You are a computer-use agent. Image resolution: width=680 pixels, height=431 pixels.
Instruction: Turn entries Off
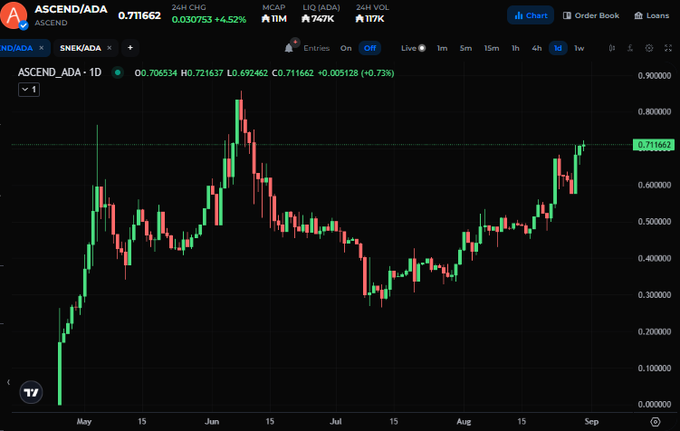pyautogui.click(x=370, y=48)
